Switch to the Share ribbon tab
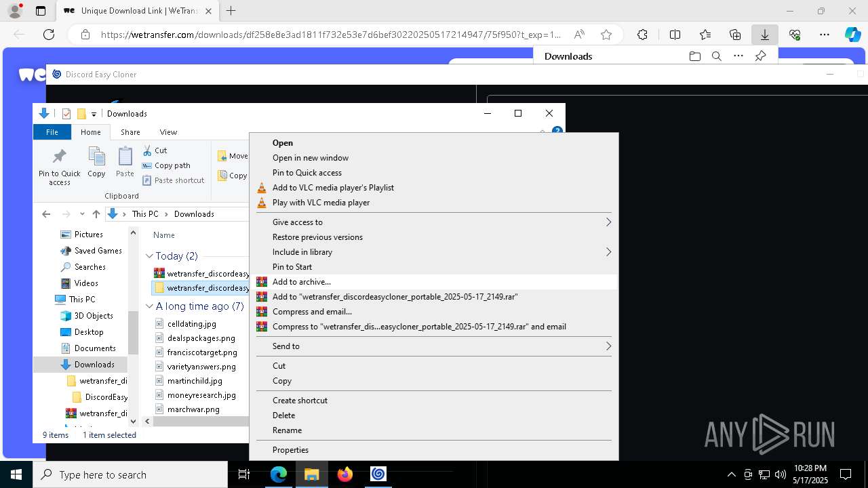This screenshot has height=488, width=868. click(130, 132)
